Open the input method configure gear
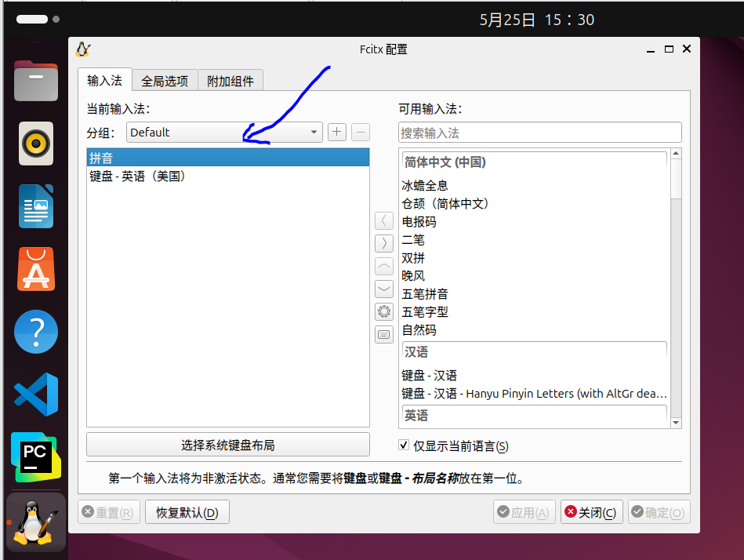 pos(384,312)
